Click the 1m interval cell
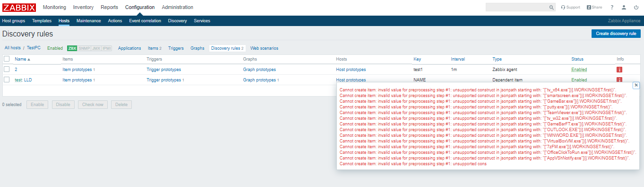 click(454, 70)
